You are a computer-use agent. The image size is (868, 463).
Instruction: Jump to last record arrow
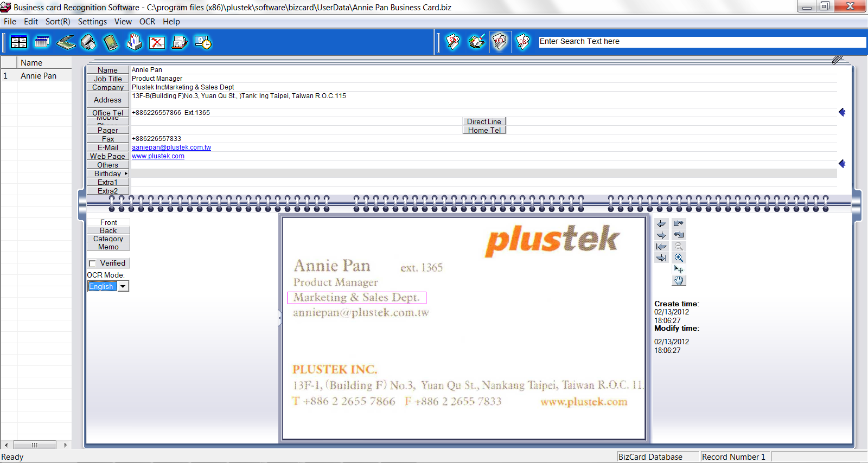[x=661, y=258]
